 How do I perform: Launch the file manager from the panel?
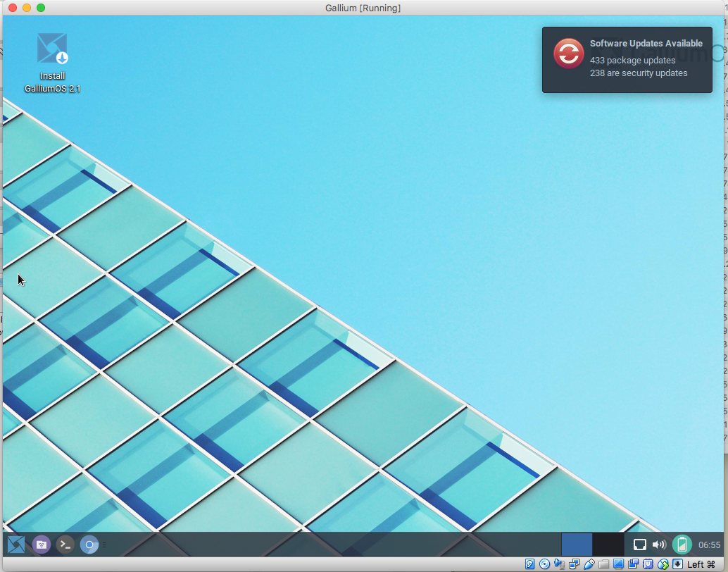tap(42, 545)
